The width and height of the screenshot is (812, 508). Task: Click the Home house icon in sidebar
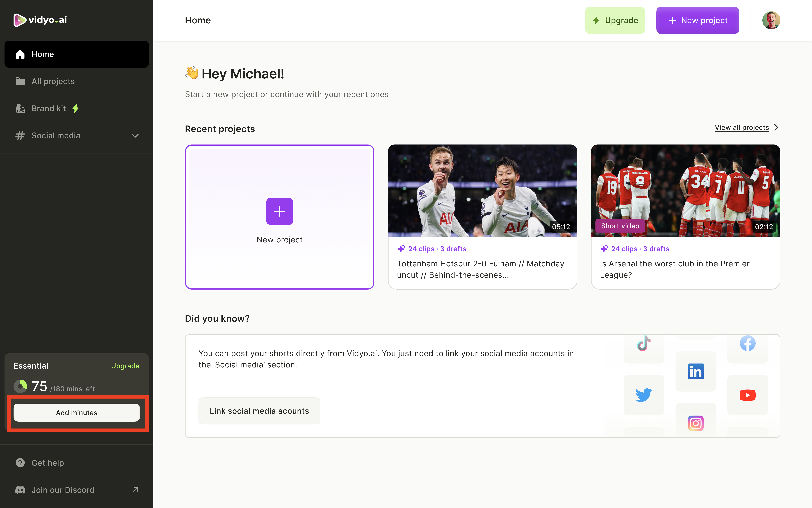tap(20, 54)
